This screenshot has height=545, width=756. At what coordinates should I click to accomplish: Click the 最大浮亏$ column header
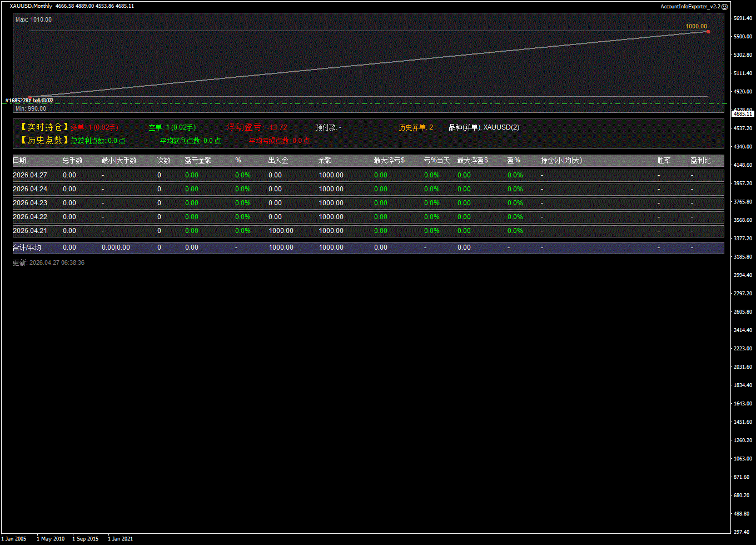389,160
